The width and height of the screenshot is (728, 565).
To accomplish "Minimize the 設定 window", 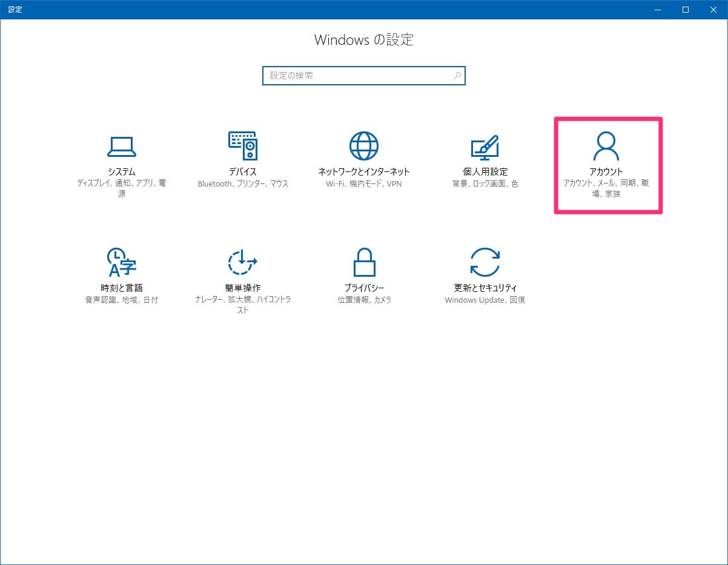I will click(658, 10).
